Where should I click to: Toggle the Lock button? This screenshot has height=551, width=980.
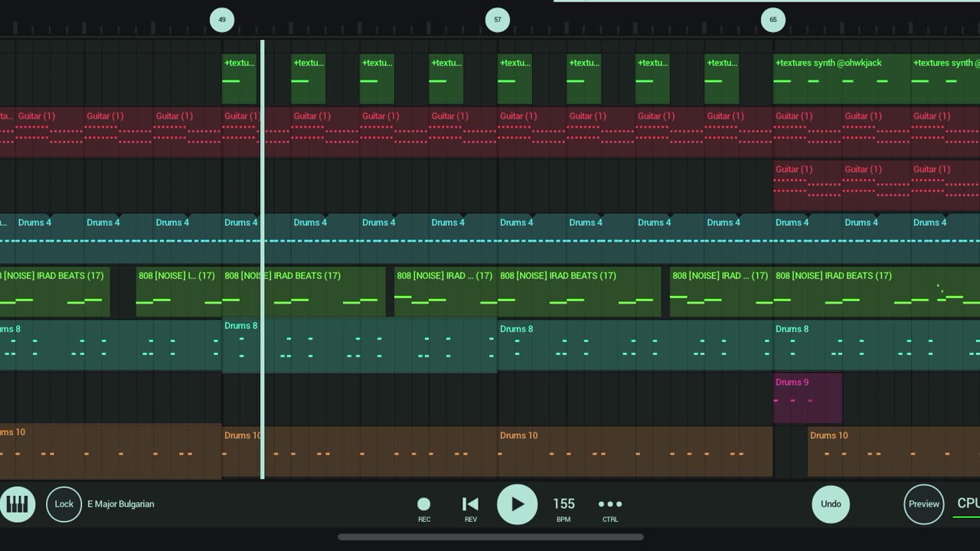tap(64, 504)
